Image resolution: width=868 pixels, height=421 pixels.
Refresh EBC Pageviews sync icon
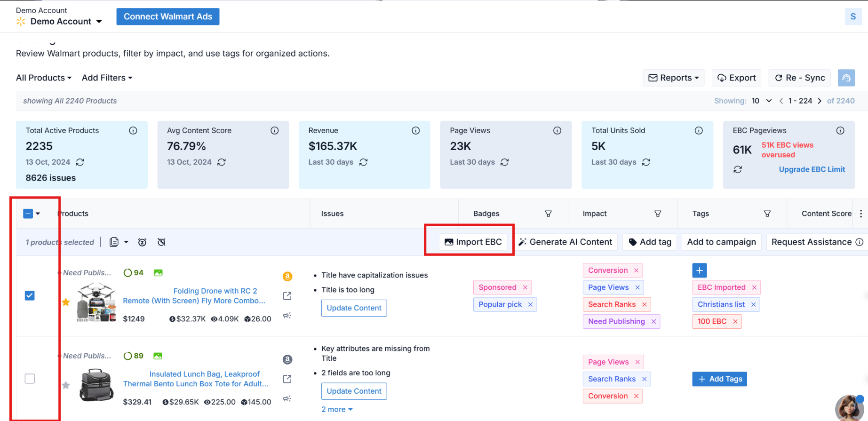coord(738,169)
